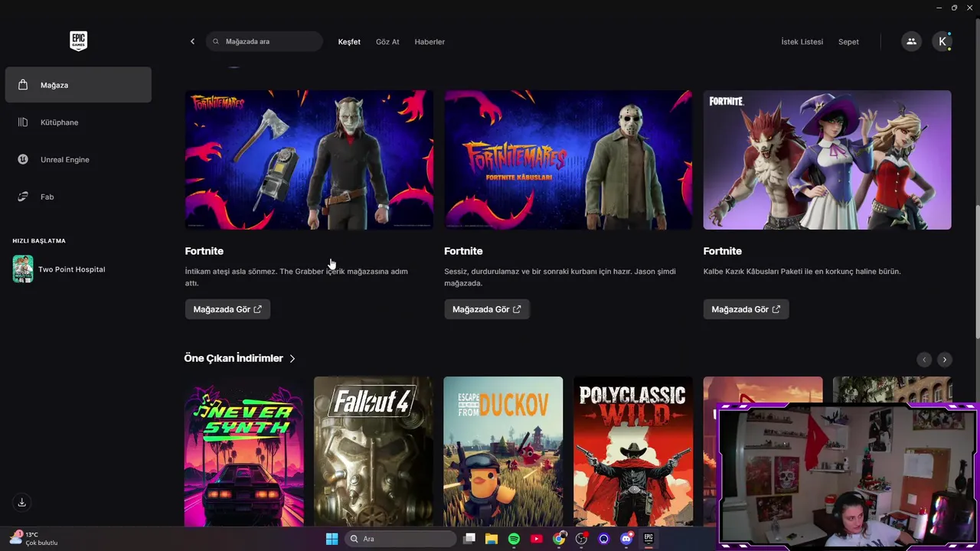The width and height of the screenshot is (980, 551).
Task: Click the page vertical scrollbar thumb
Action: 976,272
